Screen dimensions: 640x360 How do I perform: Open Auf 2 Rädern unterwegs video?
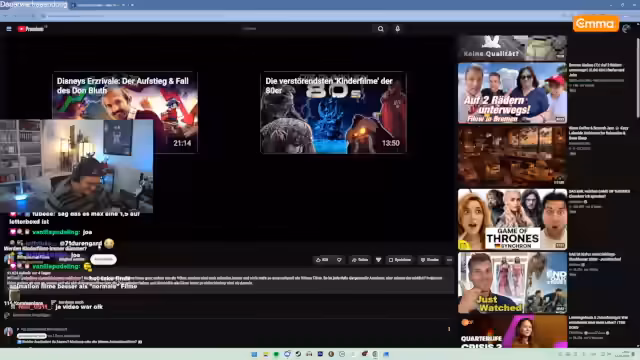click(x=512, y=93)
